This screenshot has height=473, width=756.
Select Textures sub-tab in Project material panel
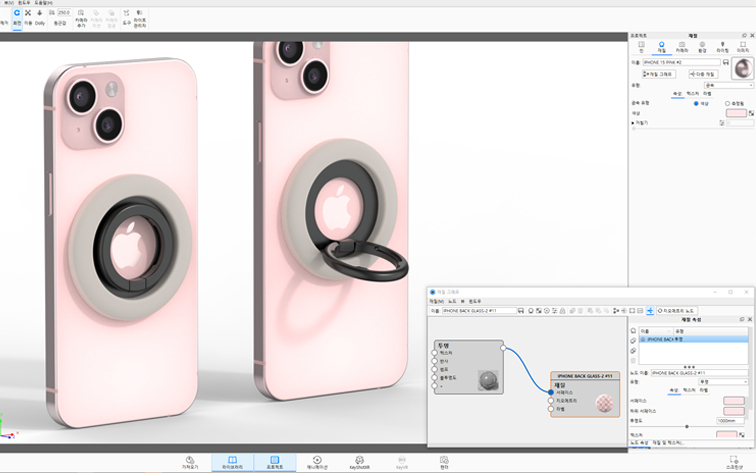[692, 94]
